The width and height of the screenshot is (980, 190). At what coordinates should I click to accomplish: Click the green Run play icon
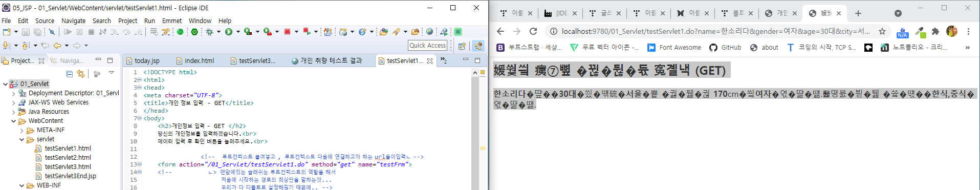tap(229, 32)
